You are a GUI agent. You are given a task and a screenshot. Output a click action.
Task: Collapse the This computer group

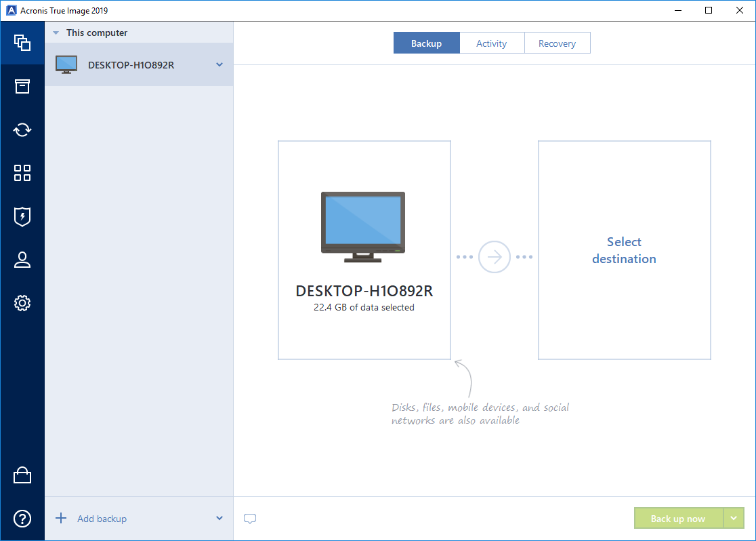[56, 33]
